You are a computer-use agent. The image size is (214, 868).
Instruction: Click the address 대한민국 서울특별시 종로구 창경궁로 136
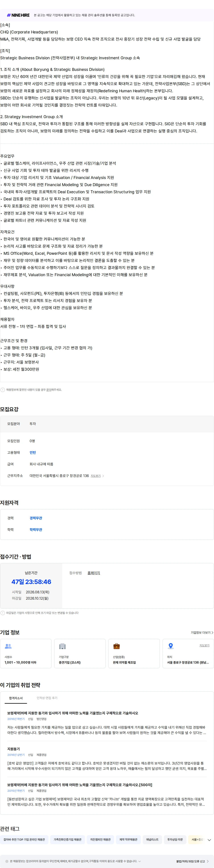59,476
